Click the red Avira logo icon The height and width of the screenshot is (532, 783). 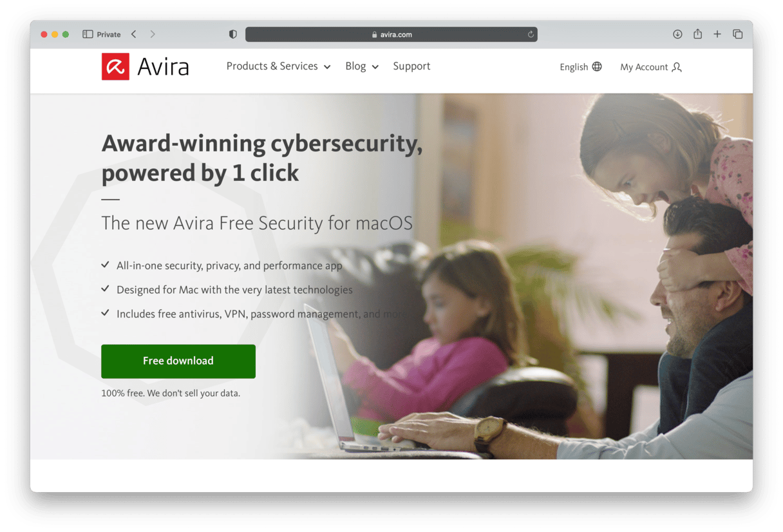tap(115, 66)
